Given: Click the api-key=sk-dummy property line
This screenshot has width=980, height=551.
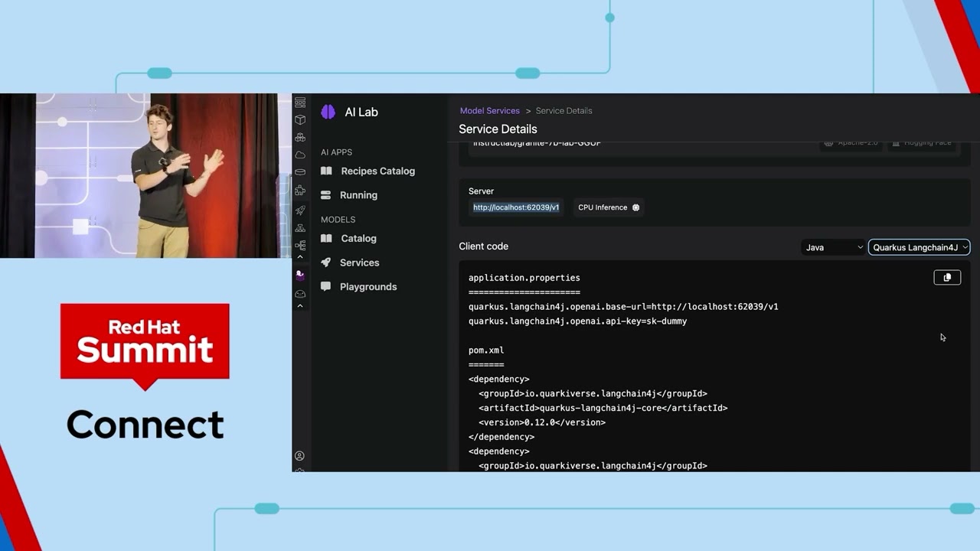Looking at the screenshot, I should [x=577, y=321].
